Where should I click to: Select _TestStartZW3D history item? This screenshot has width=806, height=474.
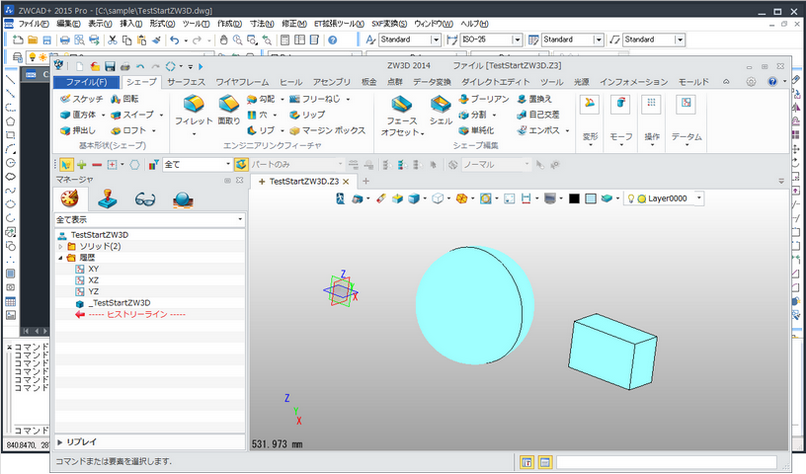(119, 303)
